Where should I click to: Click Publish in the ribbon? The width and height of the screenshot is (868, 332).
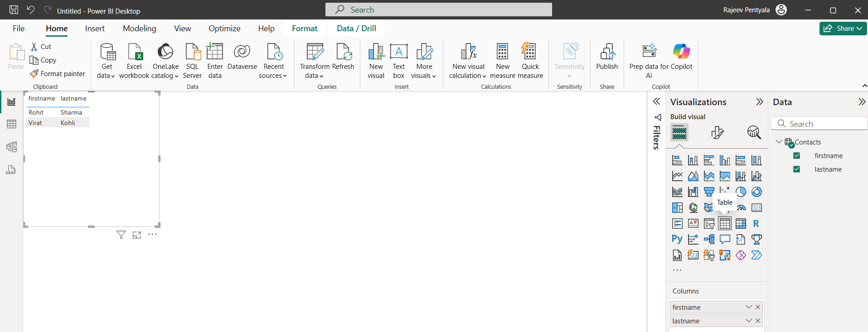pyautogui.click(x=607, y=58)
